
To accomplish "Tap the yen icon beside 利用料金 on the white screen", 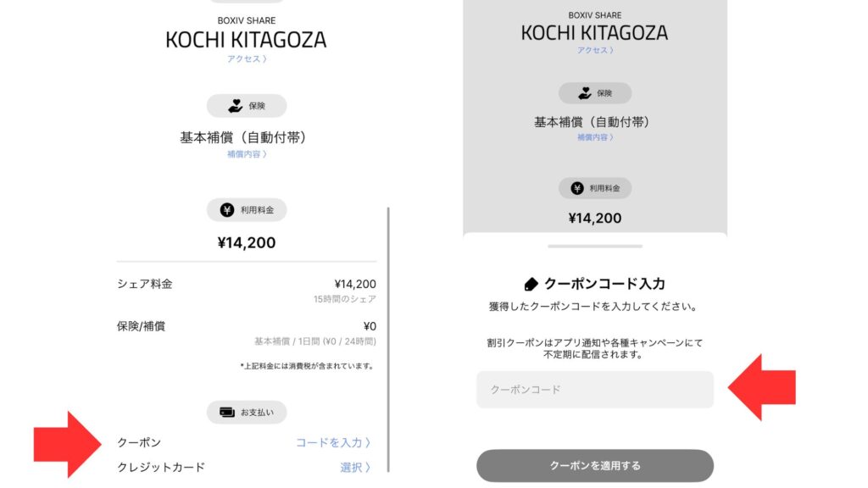I will tap(227, 210).
